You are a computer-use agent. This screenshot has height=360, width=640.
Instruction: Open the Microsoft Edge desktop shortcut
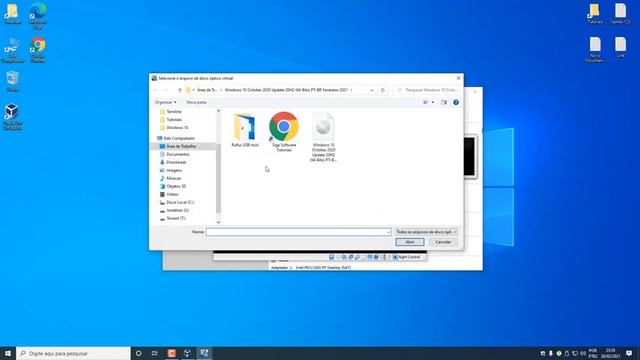pos(38,16)
